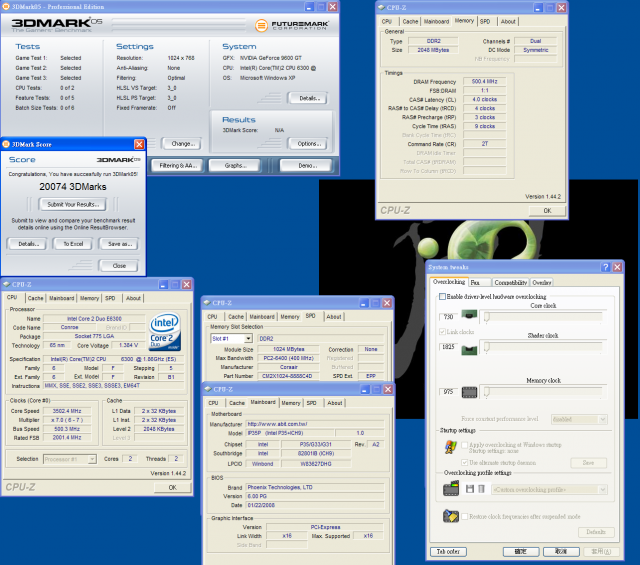This screenshot has width=640, height=565.
Task: Click the 取消 cancel button
Action: (x=561, y=552)
